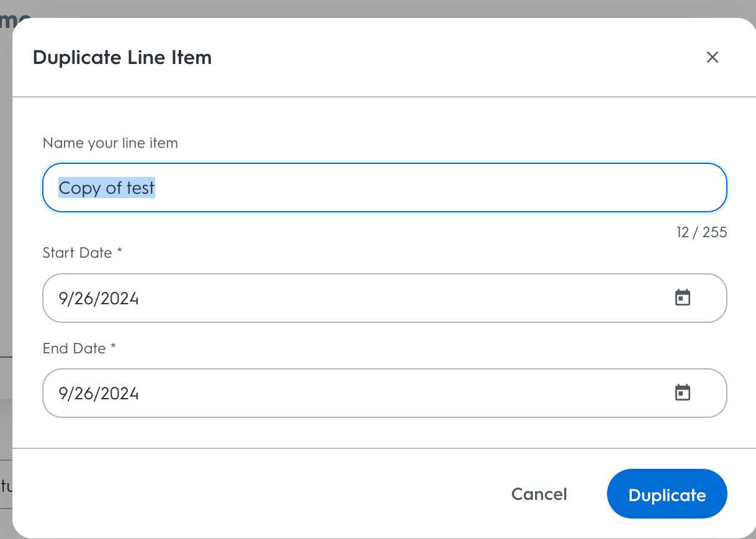Click the 9/26/2024 value in Start Date
Image resolution: width=756 pixels, height=539 pixels.
pos(99,299)
